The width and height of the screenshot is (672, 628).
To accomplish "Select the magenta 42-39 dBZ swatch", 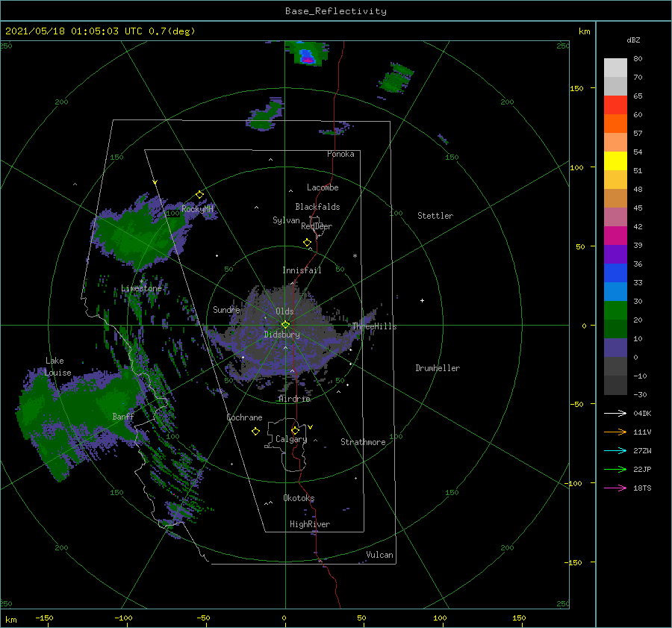I will 615,236.
